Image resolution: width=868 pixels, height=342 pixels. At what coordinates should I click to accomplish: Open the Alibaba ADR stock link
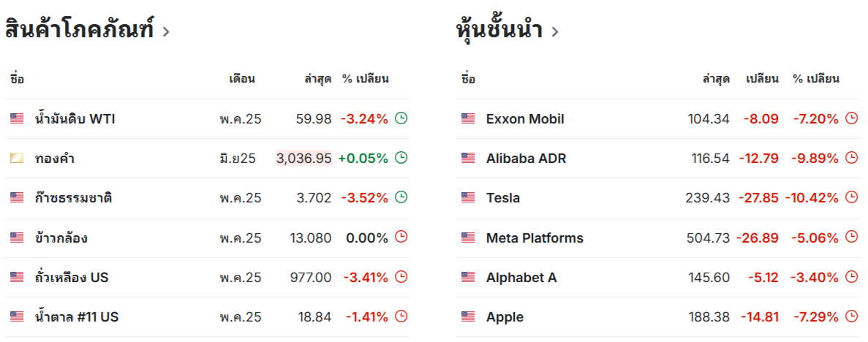point(526,159)
